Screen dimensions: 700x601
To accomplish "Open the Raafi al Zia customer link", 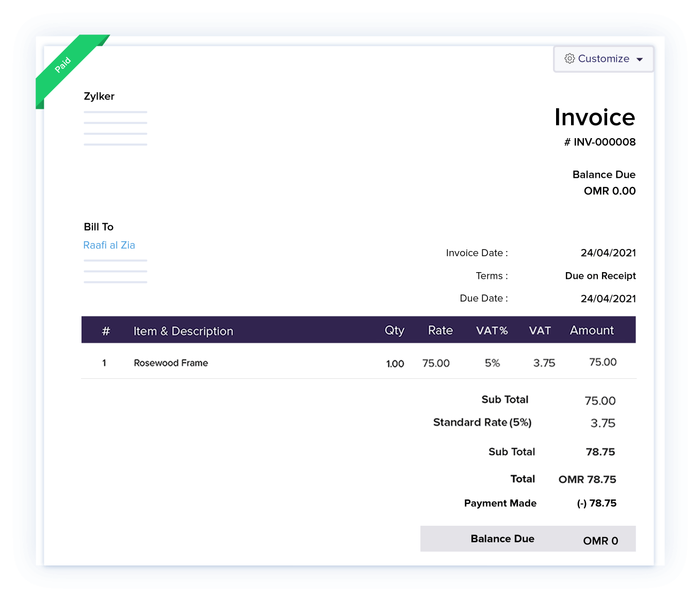I will [x=109, y=245].
